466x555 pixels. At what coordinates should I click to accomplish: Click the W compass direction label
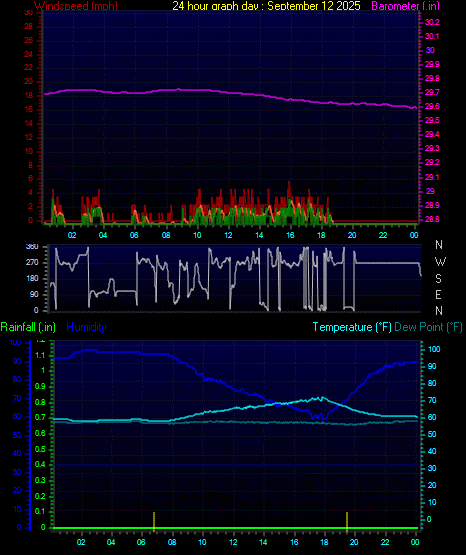coord(440,262)
